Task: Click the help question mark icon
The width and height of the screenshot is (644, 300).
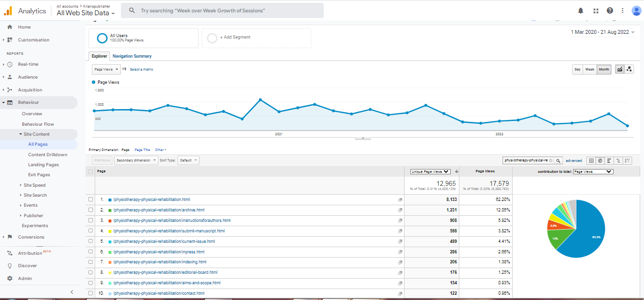Action: [x=610, y=10]
